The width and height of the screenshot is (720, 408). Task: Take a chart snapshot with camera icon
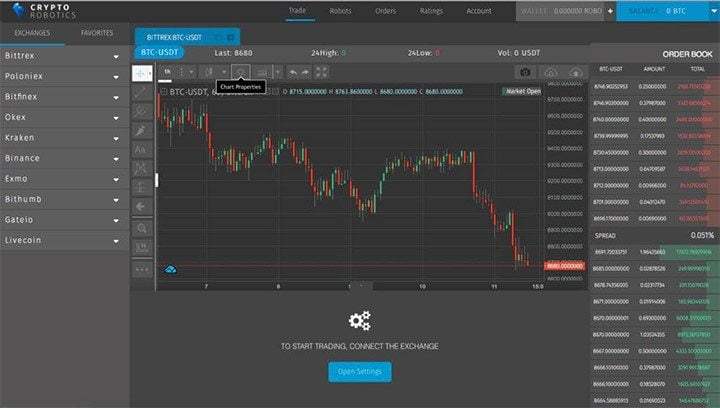pos(525,72)
